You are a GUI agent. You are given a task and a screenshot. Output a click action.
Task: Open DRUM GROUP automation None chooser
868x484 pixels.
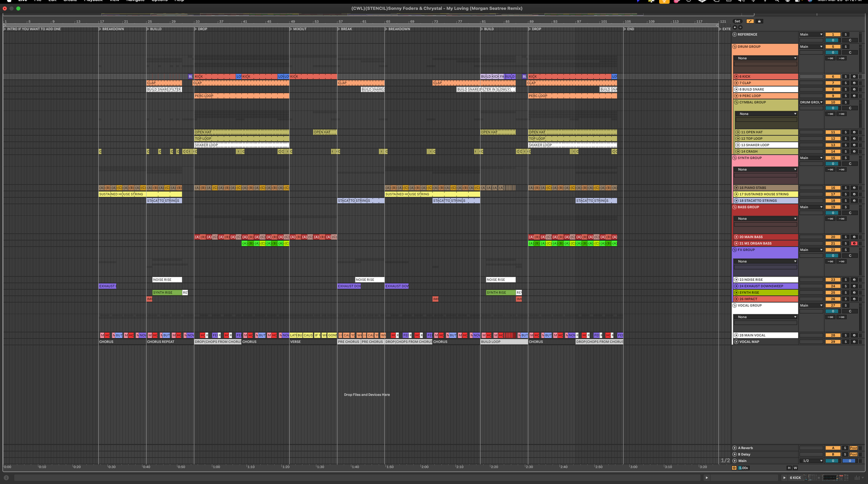click(765, 58)
